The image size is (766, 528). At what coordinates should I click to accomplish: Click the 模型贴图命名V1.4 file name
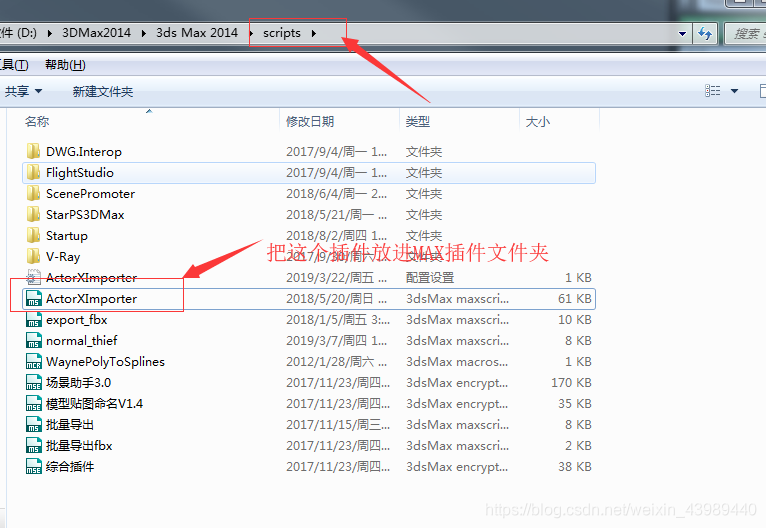94,403
